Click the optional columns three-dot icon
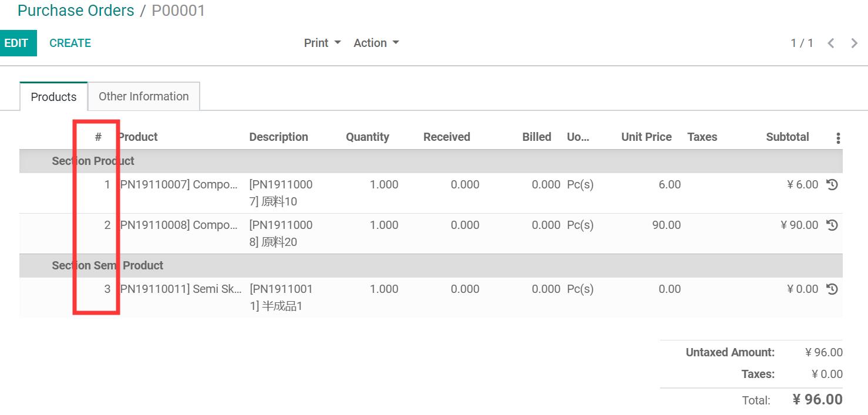Screen dimensions: 868x415 pos(838,137)
